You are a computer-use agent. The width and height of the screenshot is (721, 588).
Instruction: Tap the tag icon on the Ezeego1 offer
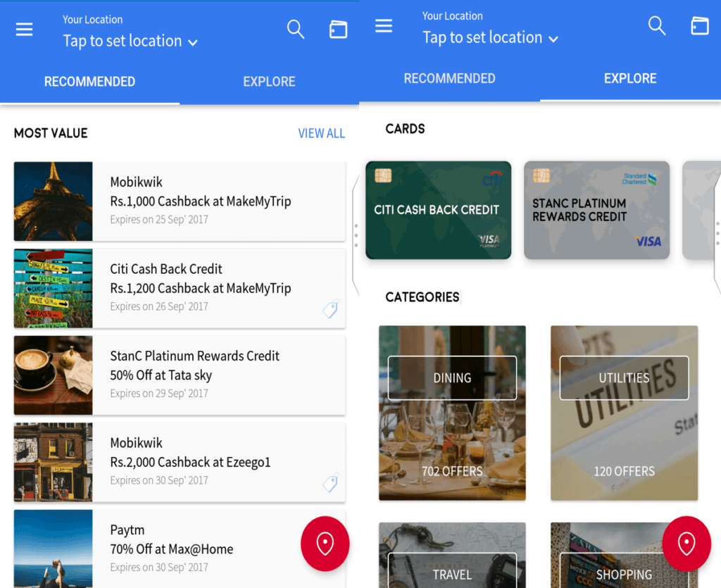pyautogui.click(x=331, y=482)
